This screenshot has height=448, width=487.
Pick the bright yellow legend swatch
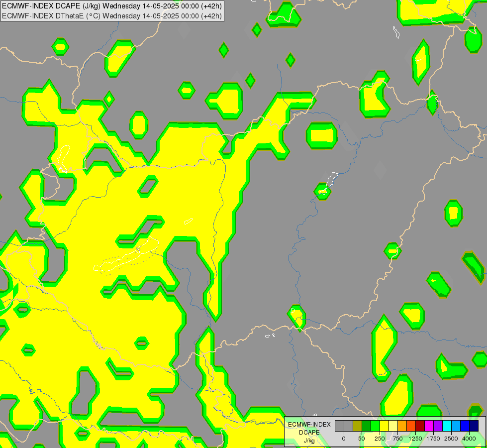pos(384,426)
